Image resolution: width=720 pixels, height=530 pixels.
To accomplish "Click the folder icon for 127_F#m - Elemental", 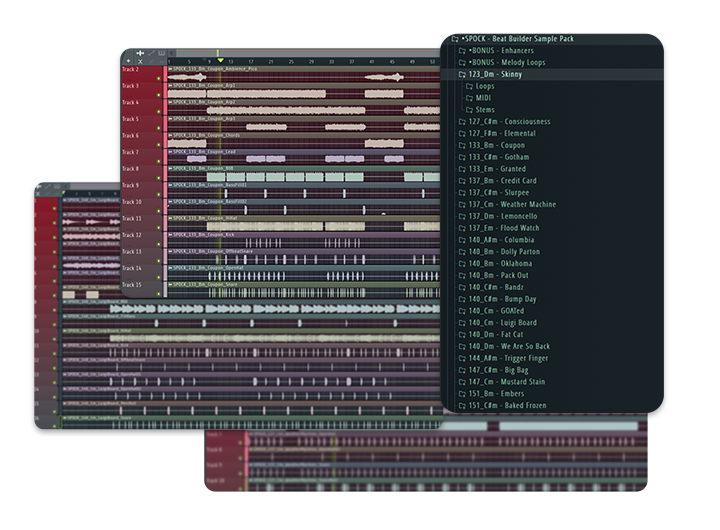I will tap(462, 134).
